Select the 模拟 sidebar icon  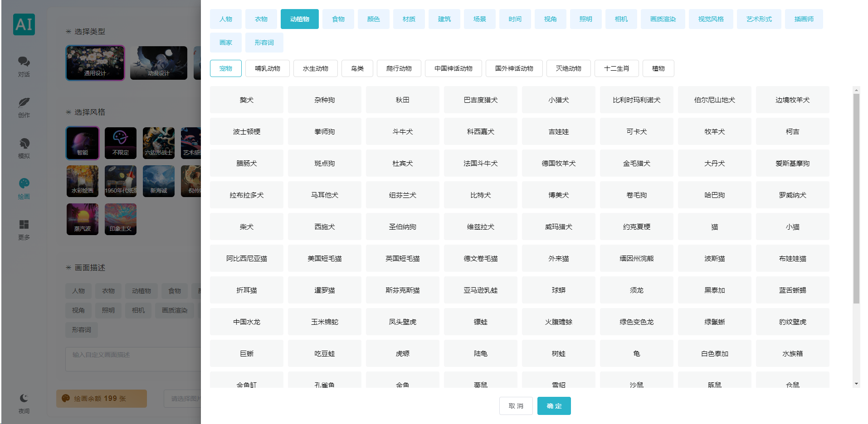pyautogui.click(x=24, y=148)
